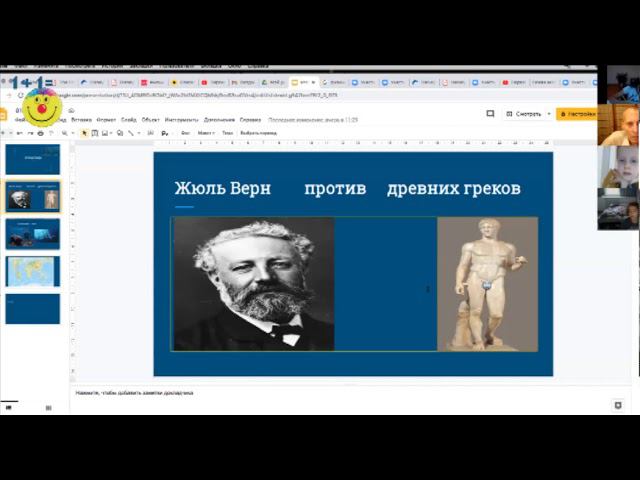The image size is (640, 480).
Task: Click the Print icon in the toolbar
Action: pyautogui.click(x=40, y=133)
